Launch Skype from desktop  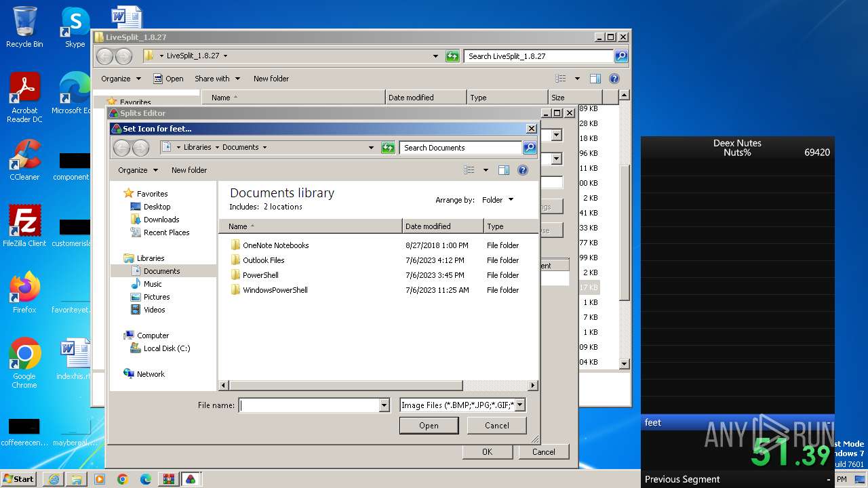(75, 27)
